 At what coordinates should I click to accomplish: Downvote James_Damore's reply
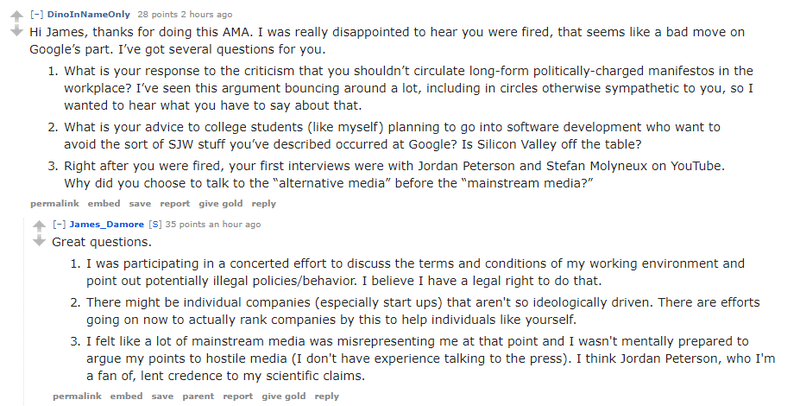39,241
